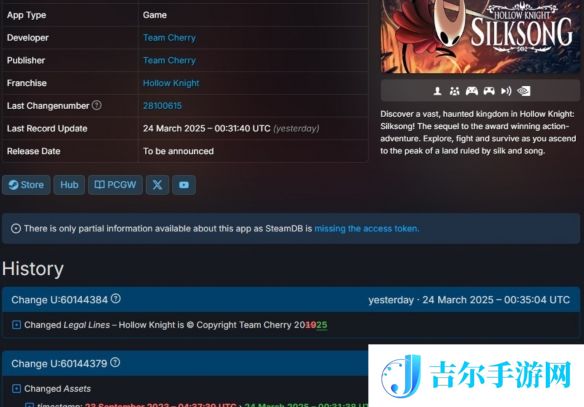584x407 pixels.
Task: Select the Silksong description paragraph
Action: pos(478,132)
